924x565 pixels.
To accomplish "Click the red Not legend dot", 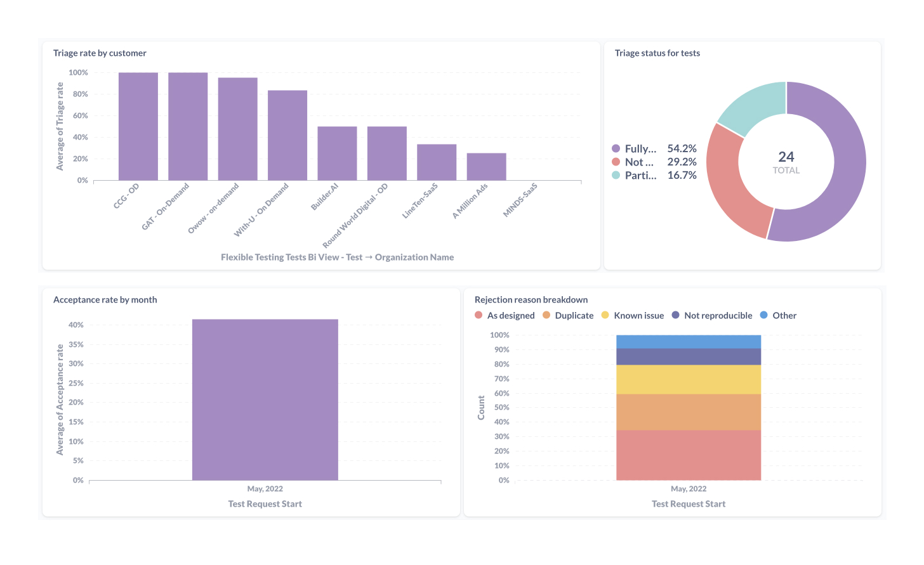I will point(616,162).
